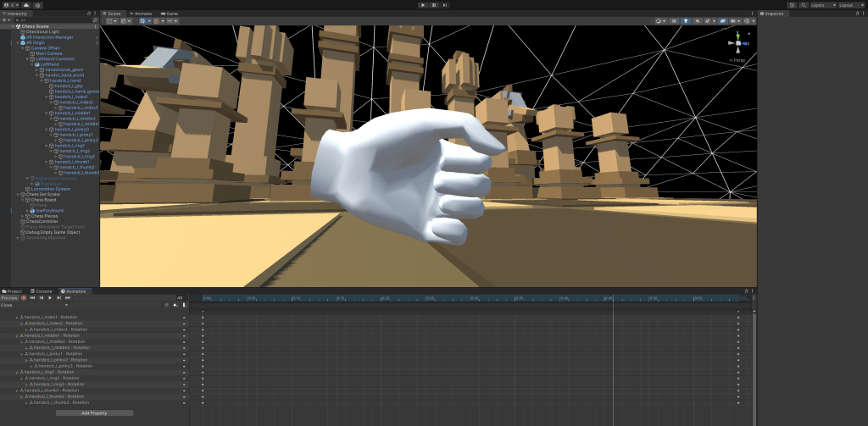Viewport: 868px width, 426px height.
Task: Click the scene orientation gizmo
Action: [737, 43]
